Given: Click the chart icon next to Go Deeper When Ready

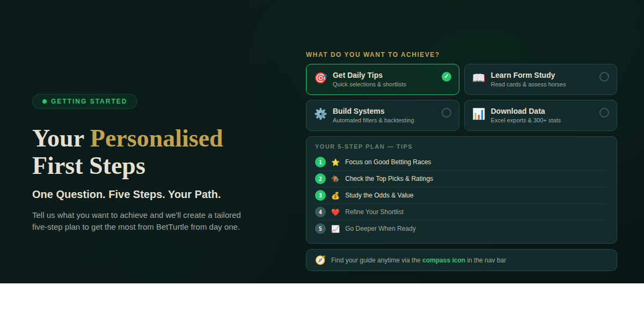Looking at the screenshot, I should click(335, 228).
